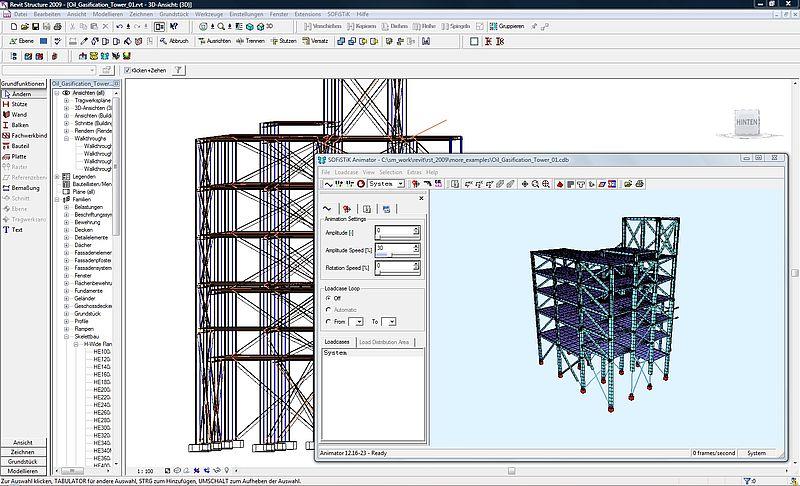Select the Loadcase Loop Off radio button

click(328, 298)
